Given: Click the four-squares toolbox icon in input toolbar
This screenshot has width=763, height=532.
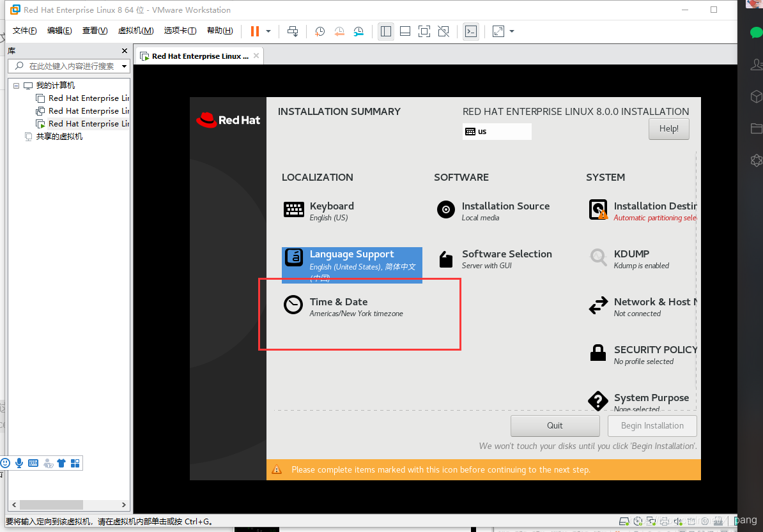Looking at the screenshot, I should [75, 463].
